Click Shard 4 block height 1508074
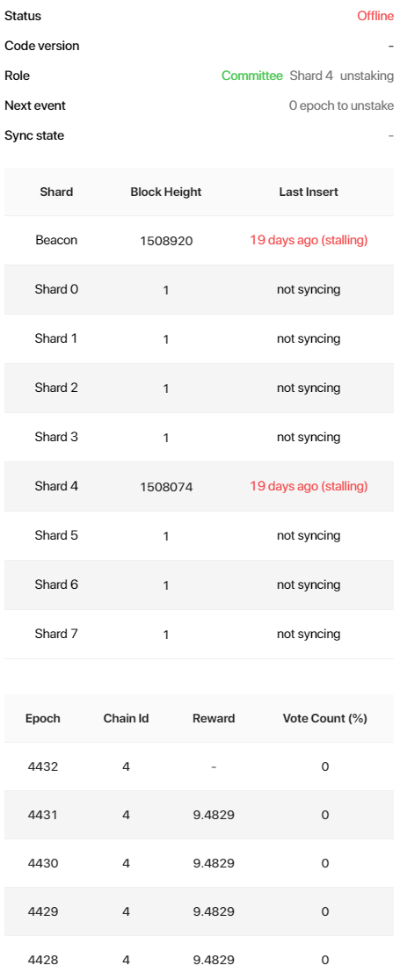This screenshot has width=400, height=980. click(165, 487)
